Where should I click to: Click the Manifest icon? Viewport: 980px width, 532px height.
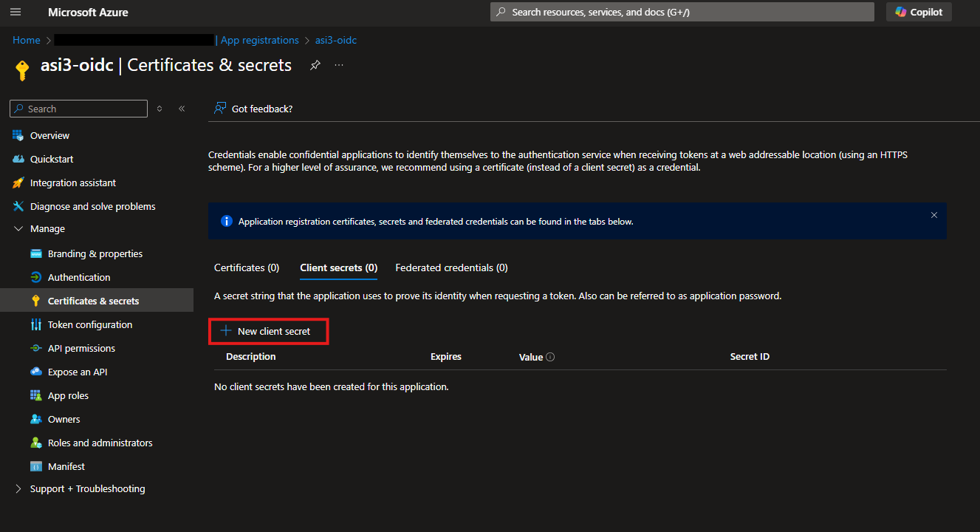[x=36, y=466]
